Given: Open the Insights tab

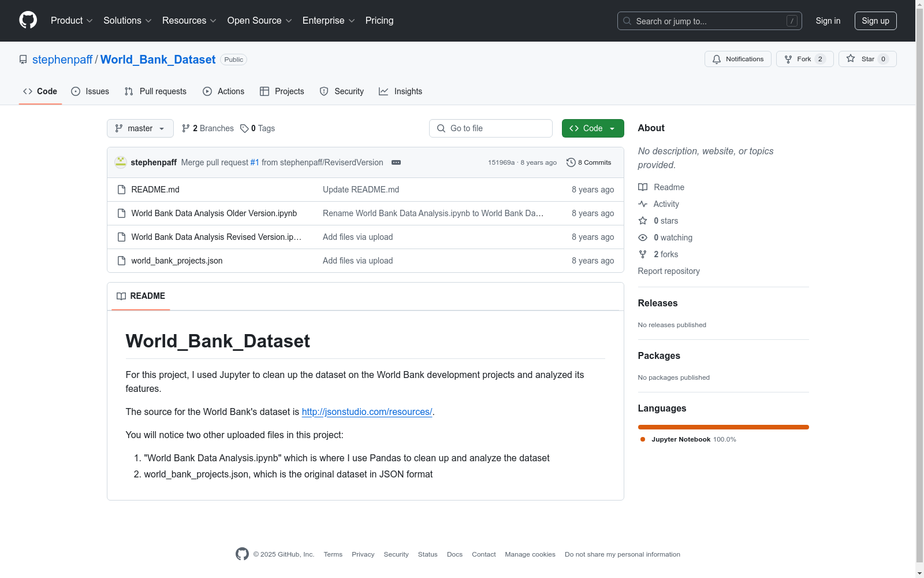Looking at the screenshot, I should click(x=400, y=91).
